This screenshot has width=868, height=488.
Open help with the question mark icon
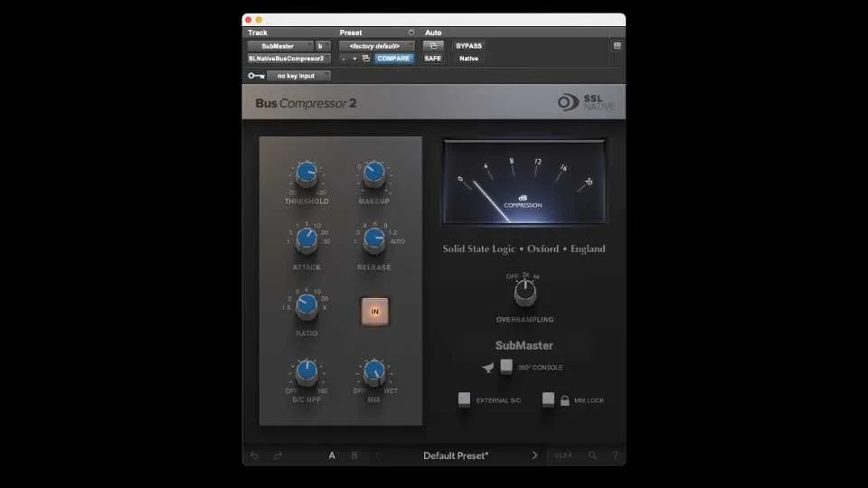pos(615,455)
